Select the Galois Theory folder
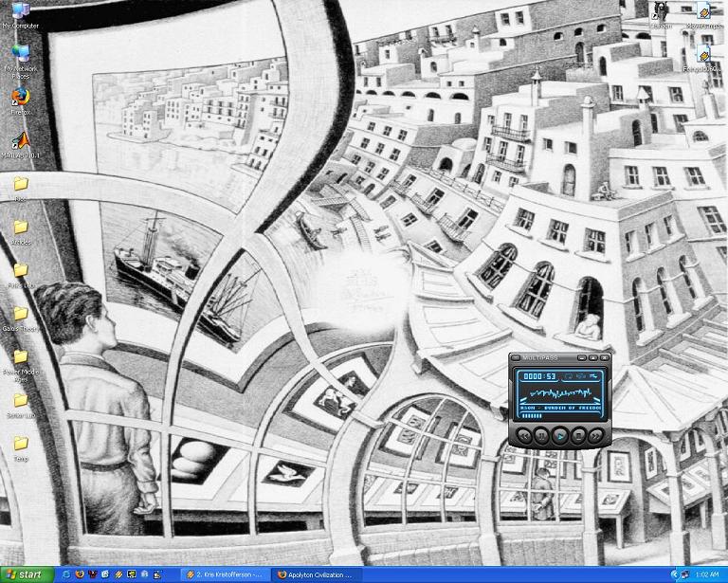 21,319
